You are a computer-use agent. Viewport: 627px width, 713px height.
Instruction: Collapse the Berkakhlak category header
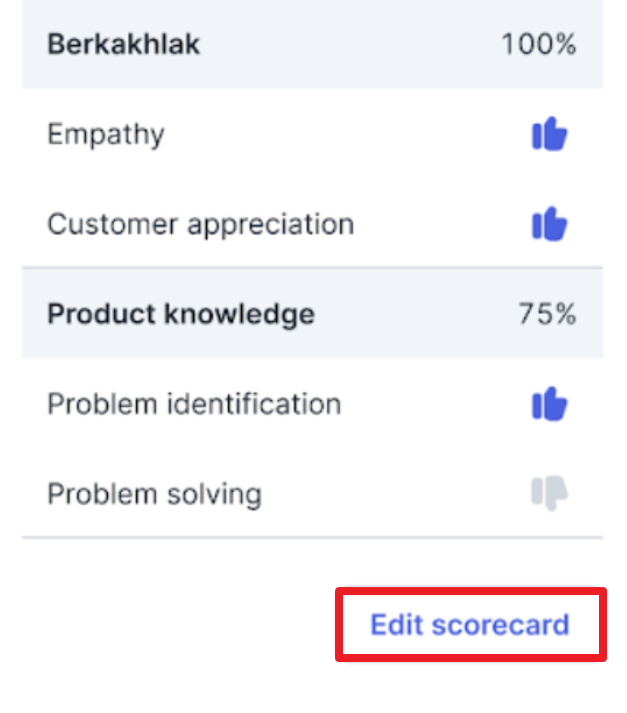[312, 44]
